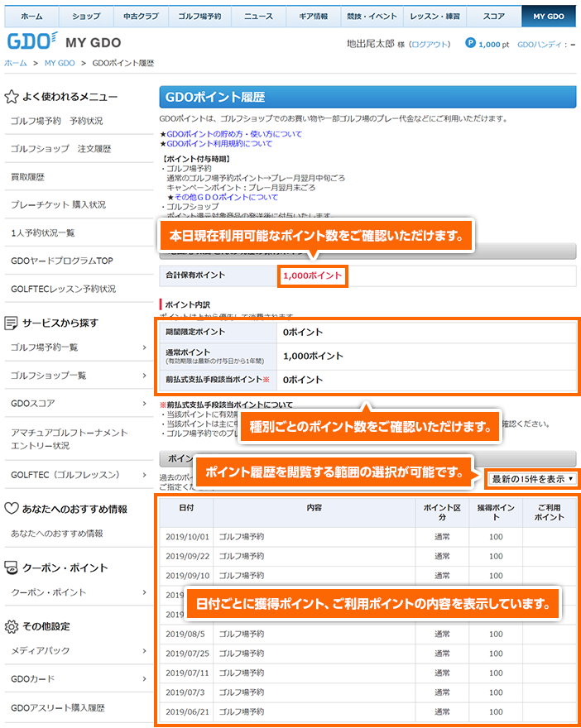Open the ニュース navigation tab
The image size is (581, 728).
click(259, 17)
